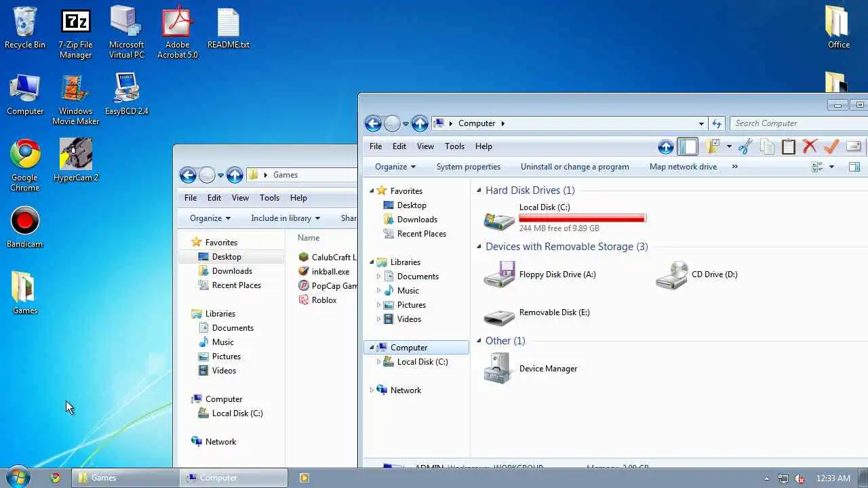Collapse the Other group

click(x=479, y=342)
